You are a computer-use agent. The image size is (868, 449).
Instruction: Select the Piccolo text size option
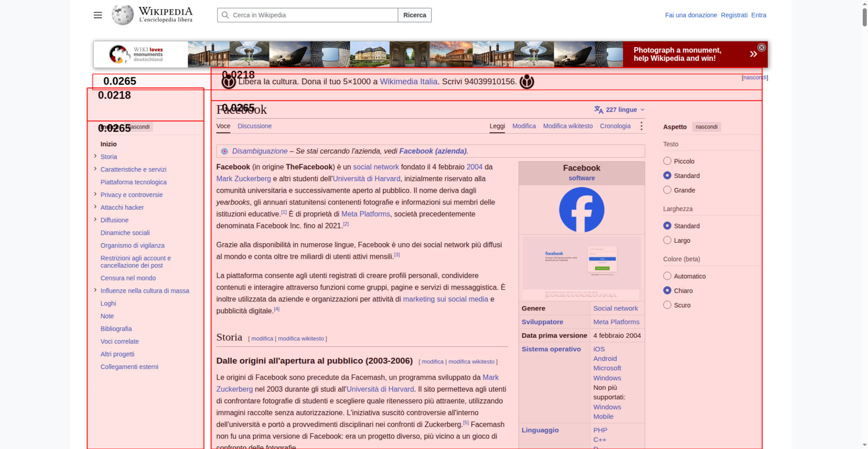[x=667, y=161]
